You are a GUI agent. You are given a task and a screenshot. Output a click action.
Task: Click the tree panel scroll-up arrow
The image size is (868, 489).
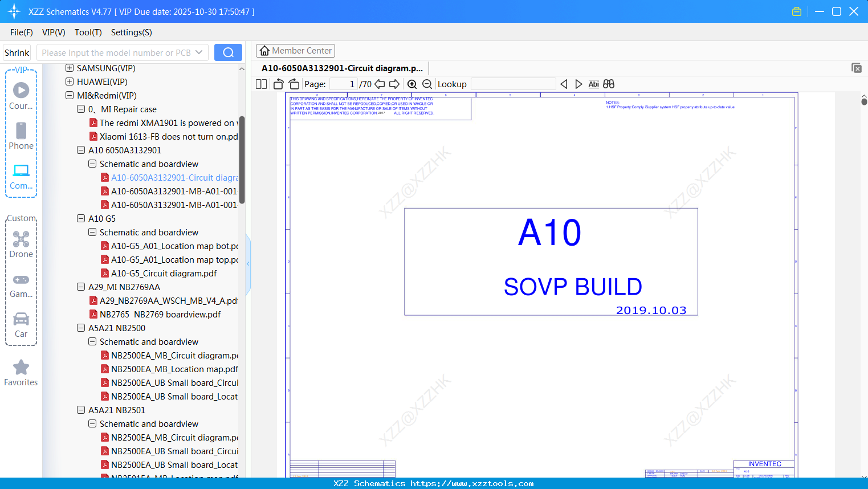(242, 68)
